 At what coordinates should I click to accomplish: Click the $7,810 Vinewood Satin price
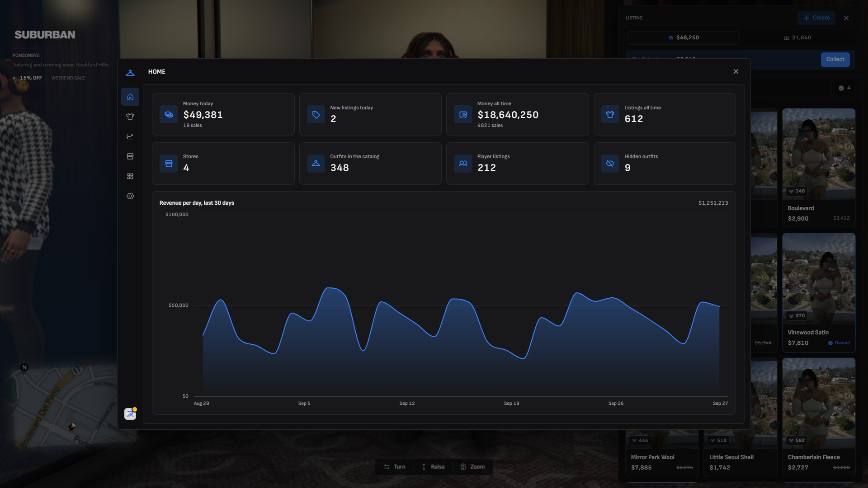pyautogui.click(x=798, y=343)
